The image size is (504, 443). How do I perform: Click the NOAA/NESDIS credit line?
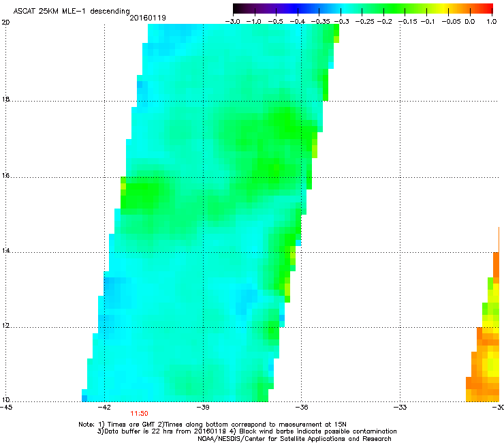pyautogui.click(x=294, y=439)
